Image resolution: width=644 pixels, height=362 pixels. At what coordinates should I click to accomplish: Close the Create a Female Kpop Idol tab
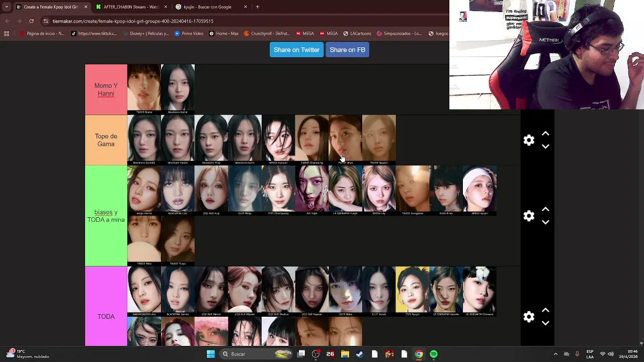pos(86,7)
